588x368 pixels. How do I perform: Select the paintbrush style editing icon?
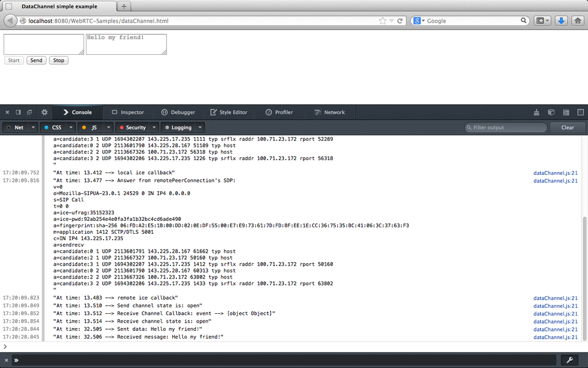pos(536,112)
